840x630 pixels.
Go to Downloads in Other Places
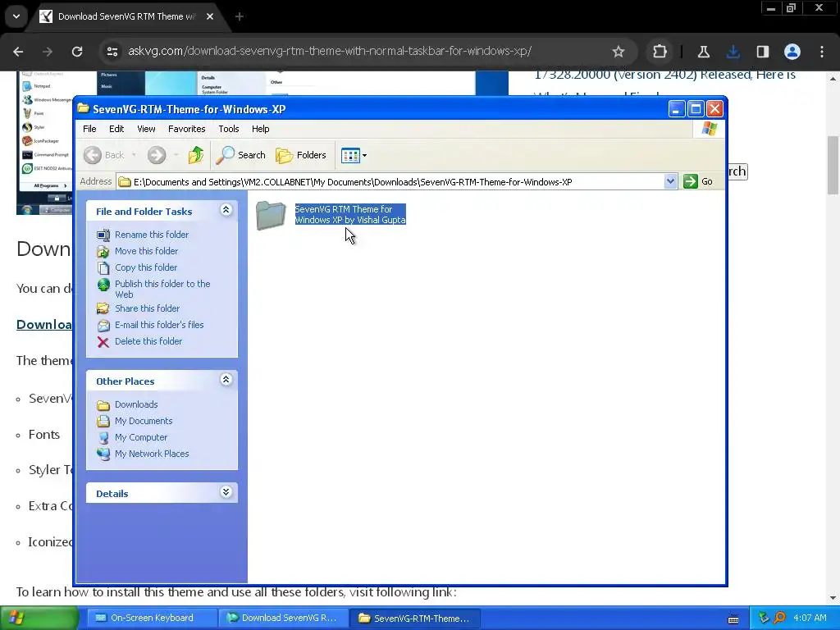136,404
